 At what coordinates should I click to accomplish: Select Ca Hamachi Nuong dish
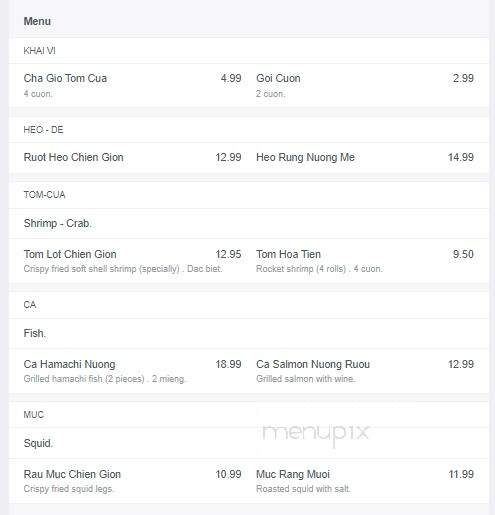coord(69,364)
